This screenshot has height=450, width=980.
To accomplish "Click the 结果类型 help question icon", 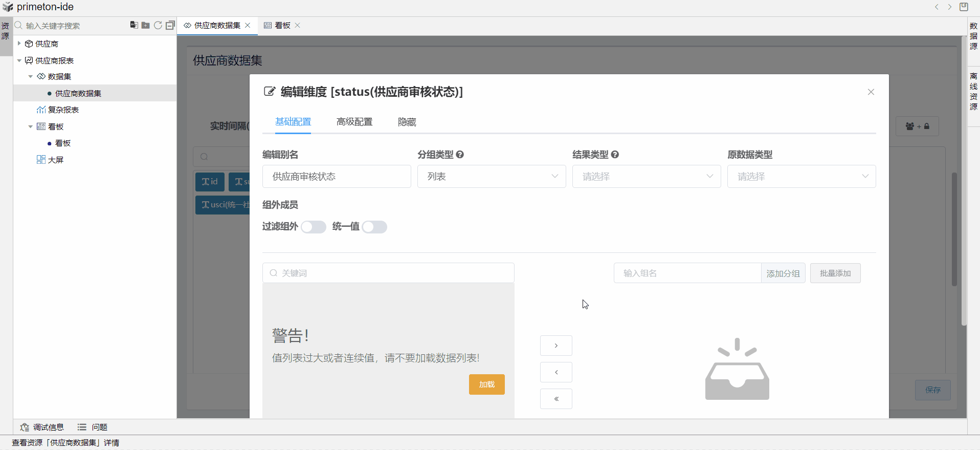I will tap(615, 155).
